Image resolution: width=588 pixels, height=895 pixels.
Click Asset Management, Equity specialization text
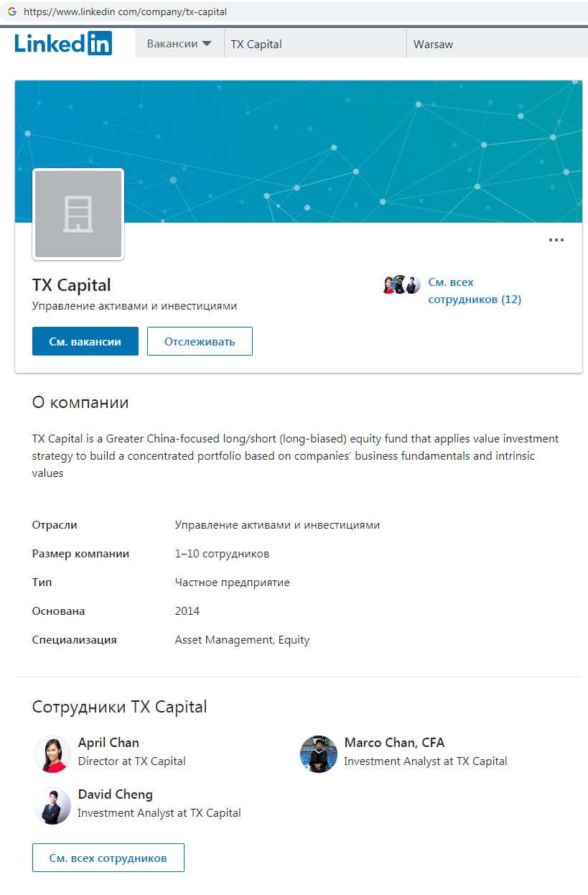(242, 640)
